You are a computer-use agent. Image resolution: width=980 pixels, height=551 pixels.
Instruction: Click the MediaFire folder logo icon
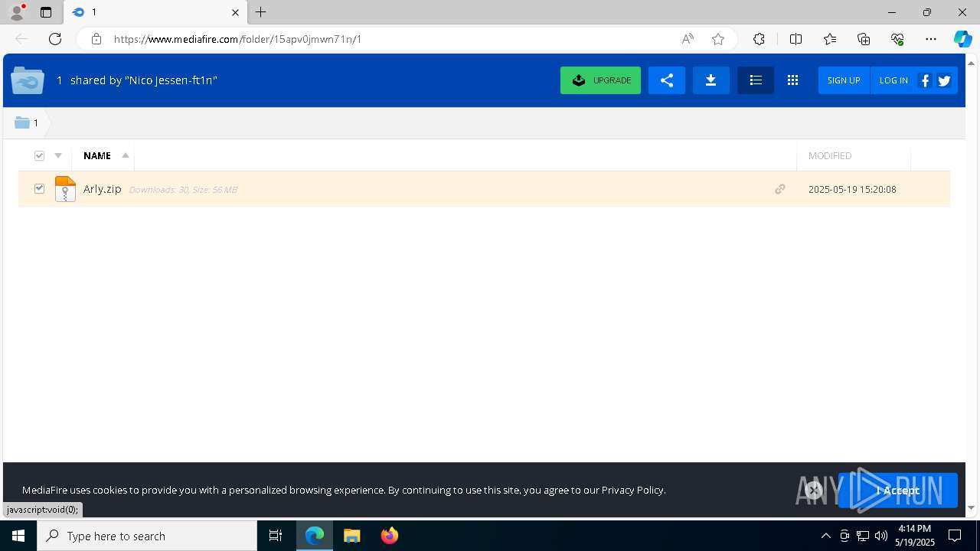28,80
